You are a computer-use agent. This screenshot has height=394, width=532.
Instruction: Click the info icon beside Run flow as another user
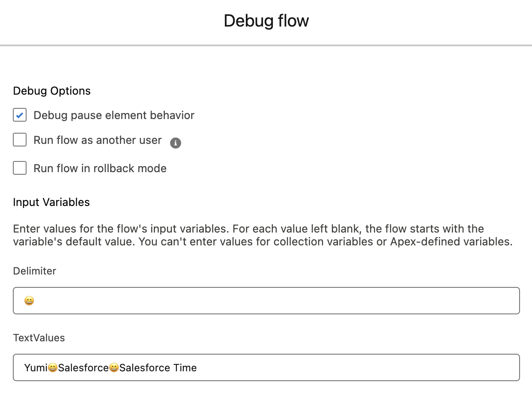coord(176,143)
